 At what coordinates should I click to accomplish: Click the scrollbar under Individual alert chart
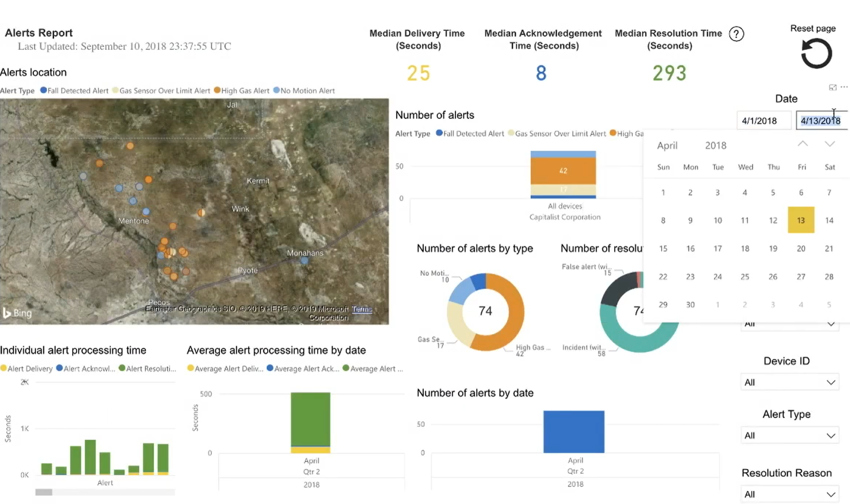(44, 492)
